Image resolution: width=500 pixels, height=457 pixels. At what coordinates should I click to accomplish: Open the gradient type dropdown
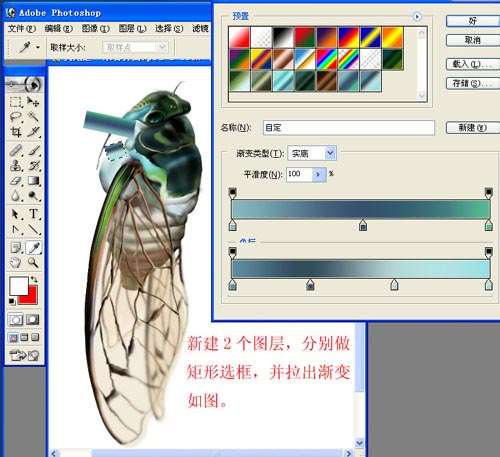coord(330,153)
